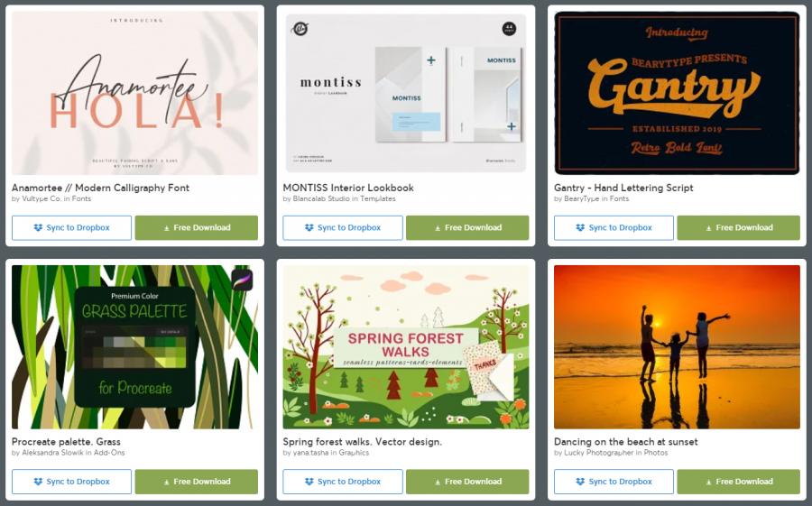Click the Dropbox icon under Anamortee font

click(38, 227)
